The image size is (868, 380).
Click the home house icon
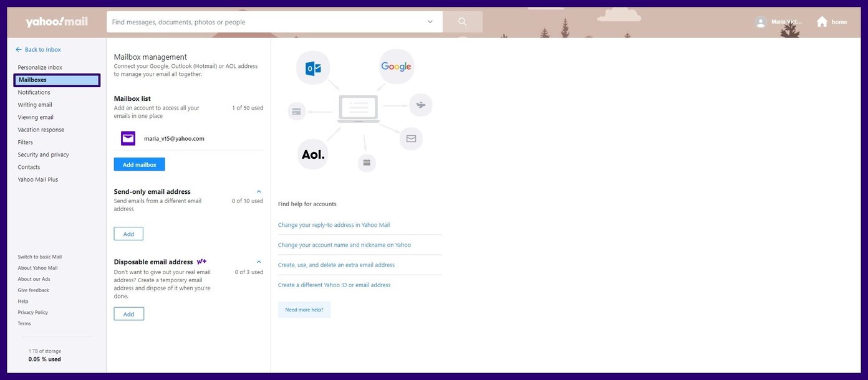(x=822, y=22)
